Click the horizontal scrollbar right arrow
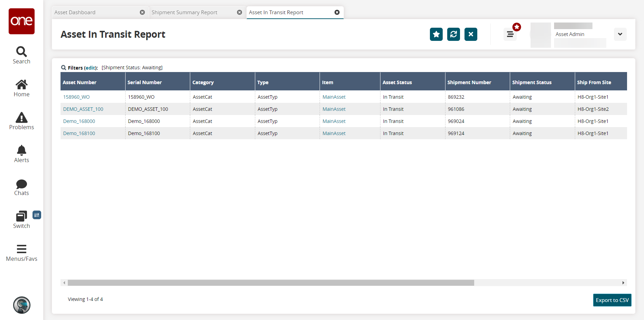The image size is (644, 320). (x=623, y=283)
